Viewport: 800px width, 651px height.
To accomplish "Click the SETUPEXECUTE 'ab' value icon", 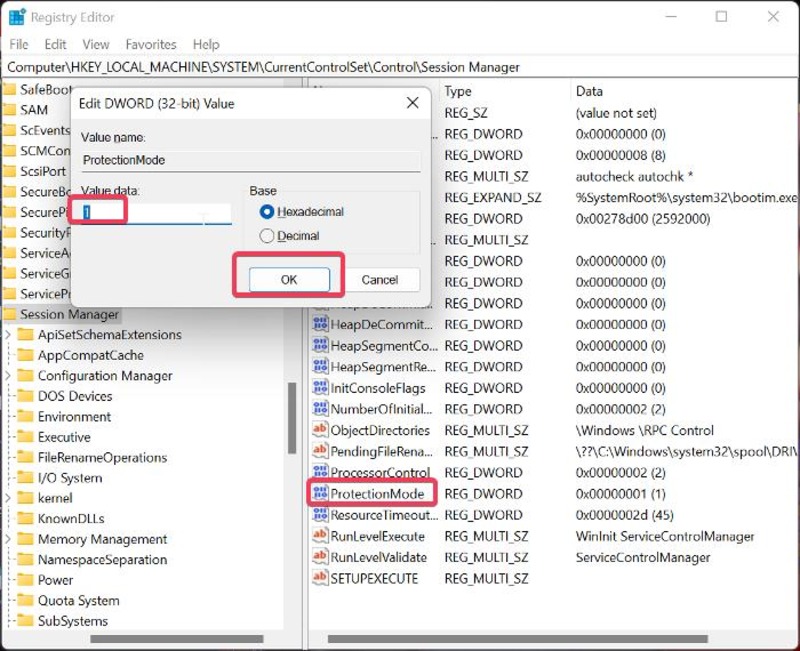I will [x=321, y=578].
